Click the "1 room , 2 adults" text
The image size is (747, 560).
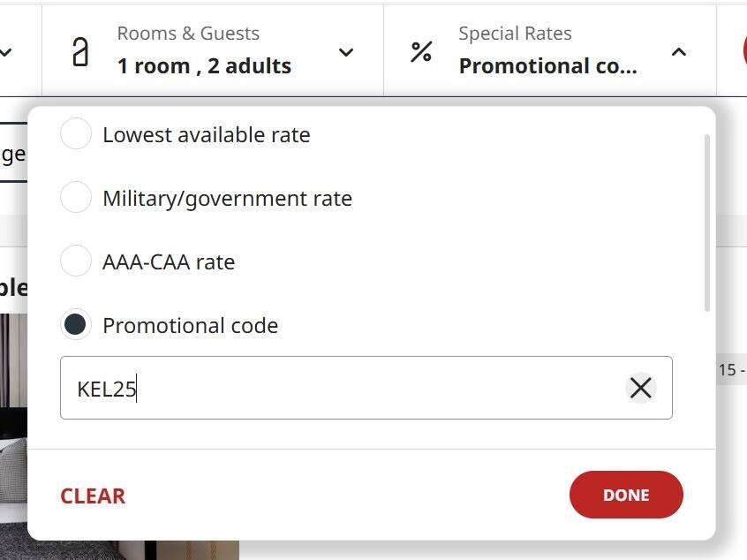coord(204,66)
